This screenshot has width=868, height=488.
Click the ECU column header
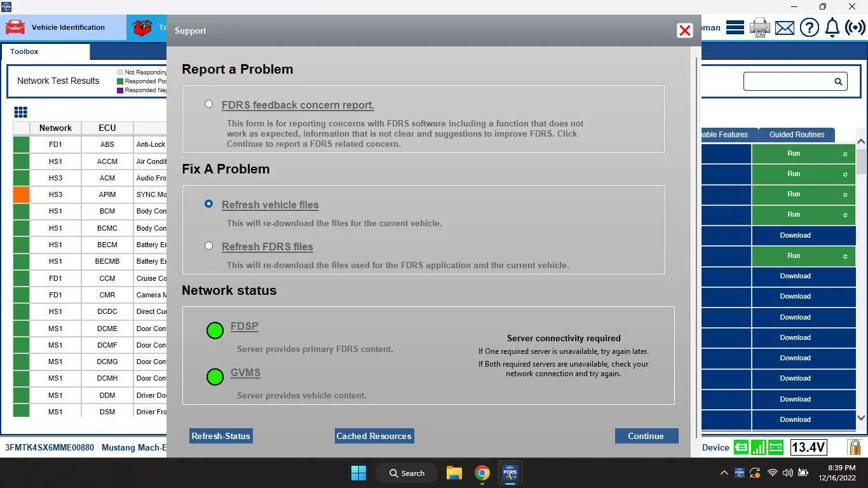[x=107, y=128]
